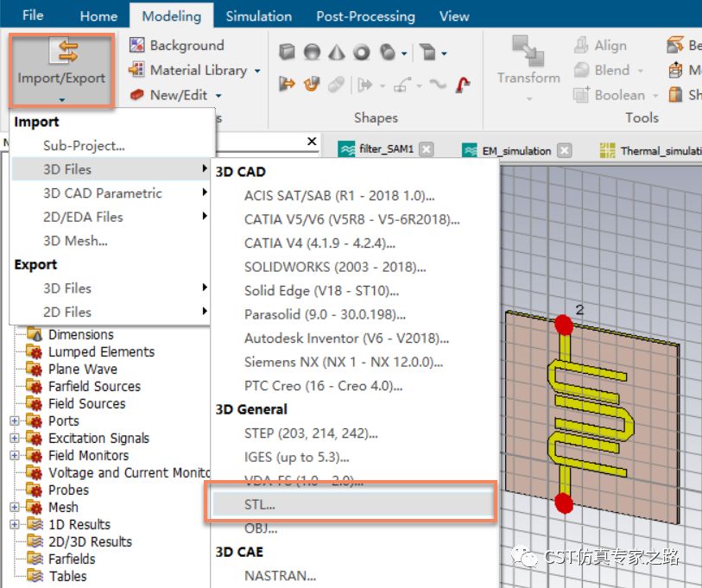Select Farfield Sources tree item
The width and height of the screenshot is (702, 588).
[94, 386]
